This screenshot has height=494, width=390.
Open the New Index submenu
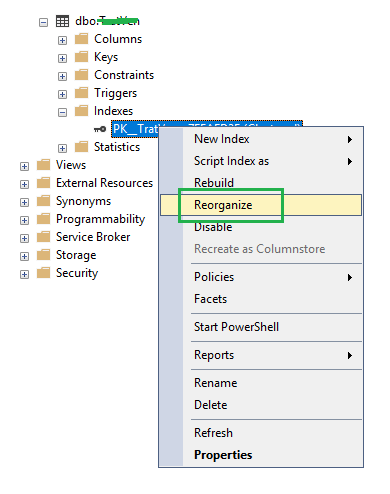pos(261,139)
